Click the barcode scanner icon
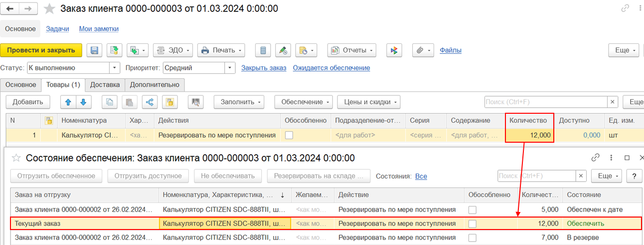644x245 pixels. click(197, 102)
